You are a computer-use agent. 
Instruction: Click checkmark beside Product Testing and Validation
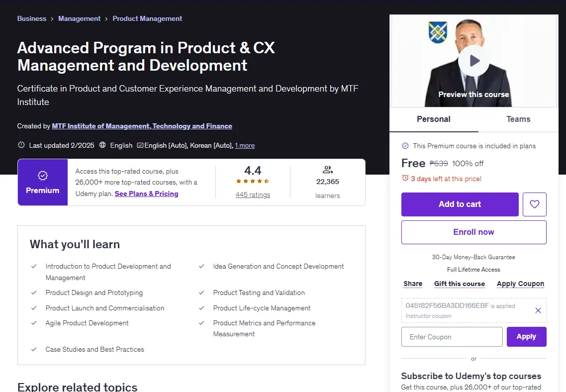coord(201,293)
